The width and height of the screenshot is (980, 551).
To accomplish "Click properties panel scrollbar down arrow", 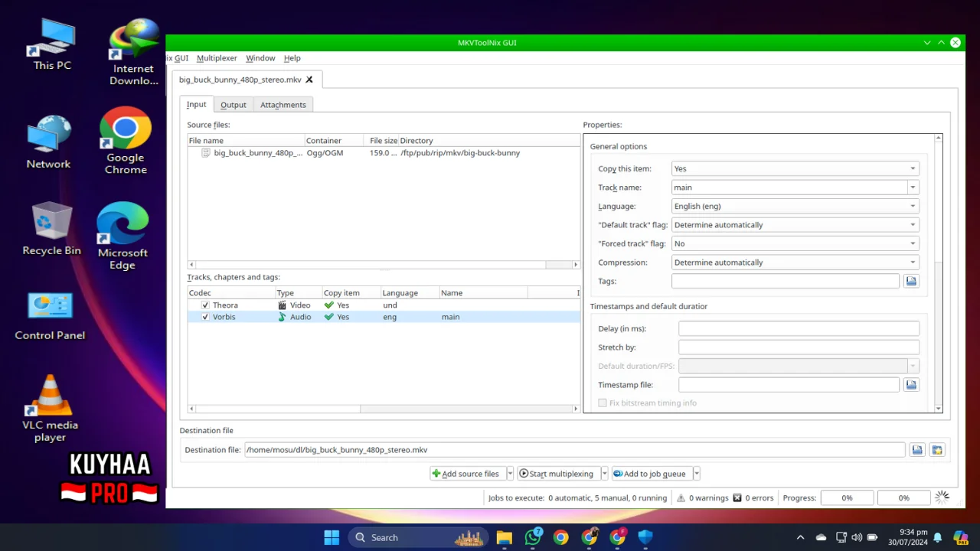I will [939, 409].
